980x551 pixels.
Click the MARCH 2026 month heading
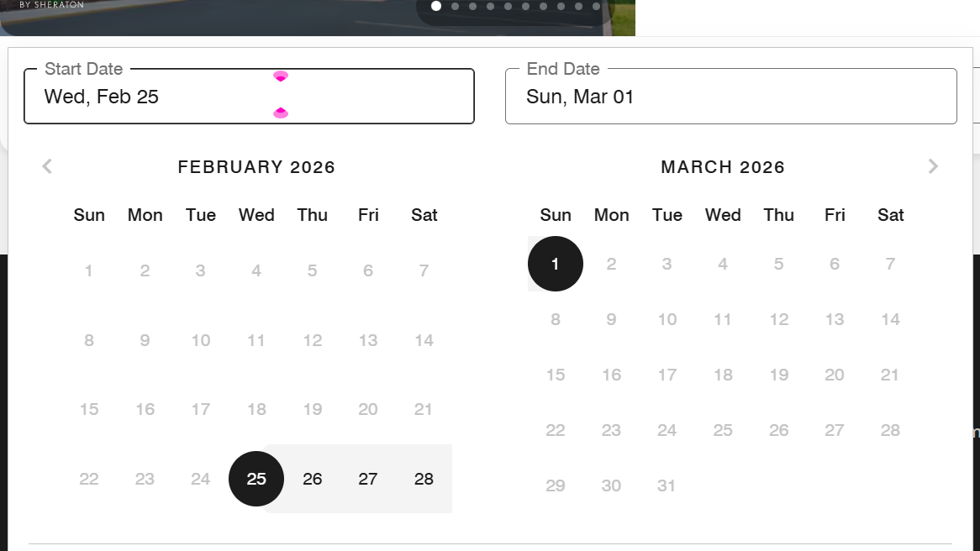click(x=723, y=167)
